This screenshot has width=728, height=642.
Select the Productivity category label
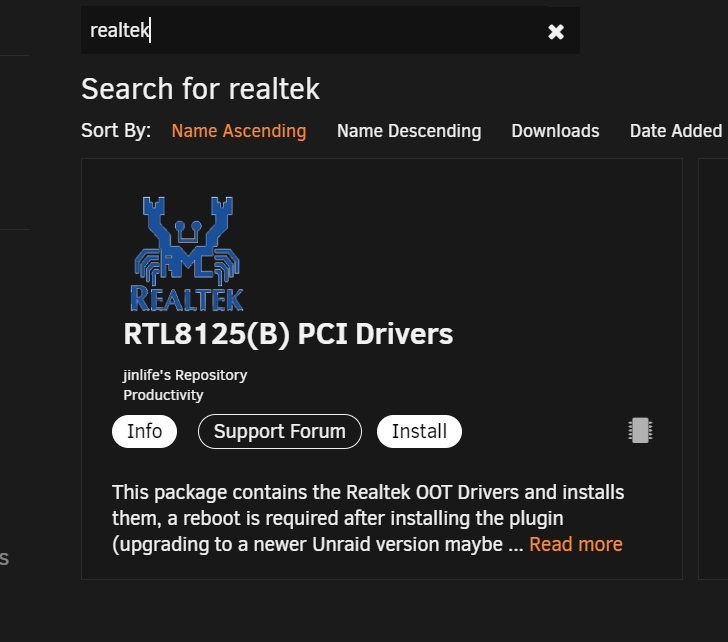[163, 395]
